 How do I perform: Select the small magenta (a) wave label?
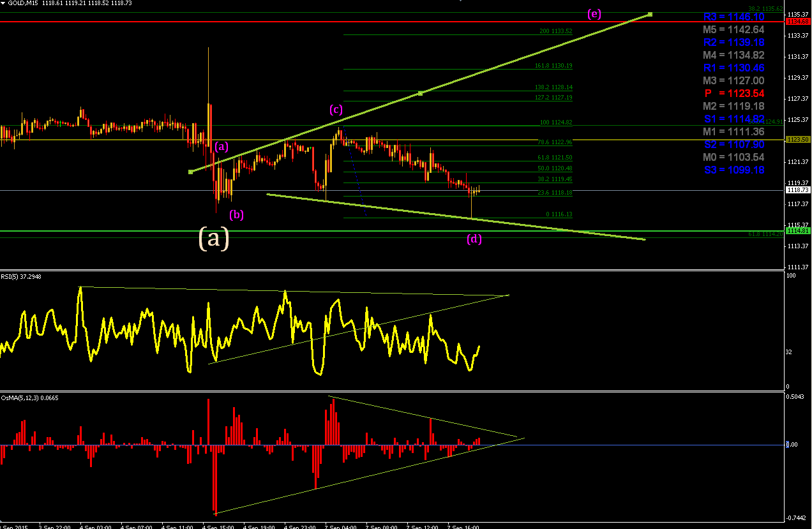tap(221, 146)
